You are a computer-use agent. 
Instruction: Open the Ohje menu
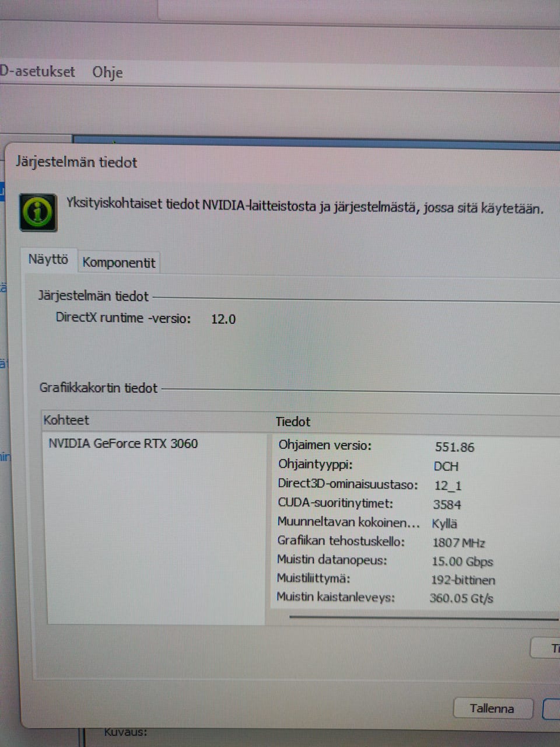(x=107, y=72)
